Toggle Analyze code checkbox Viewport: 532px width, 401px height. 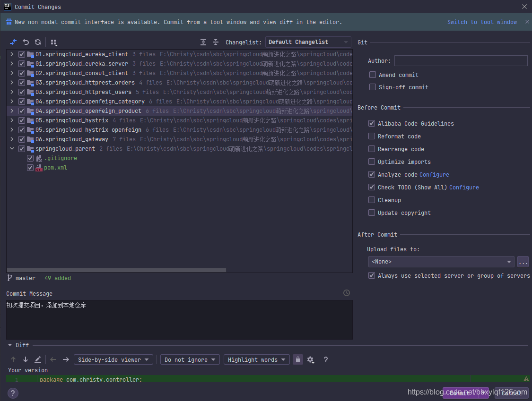372,174
